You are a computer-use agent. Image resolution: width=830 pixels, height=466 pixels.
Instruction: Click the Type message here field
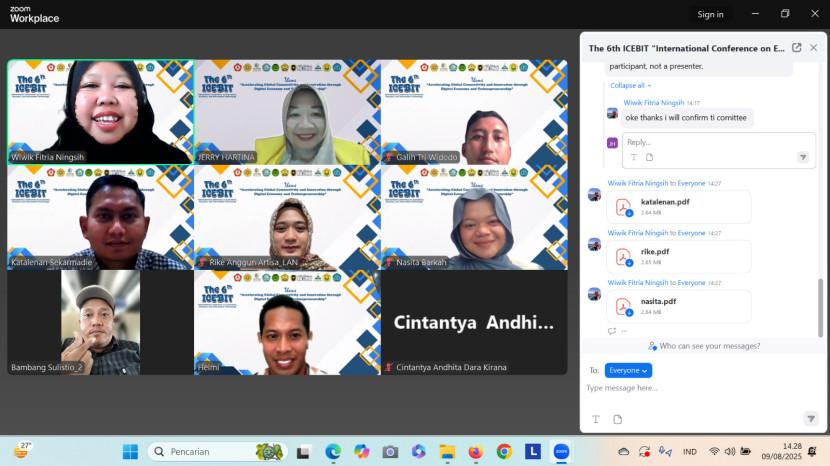701,388
